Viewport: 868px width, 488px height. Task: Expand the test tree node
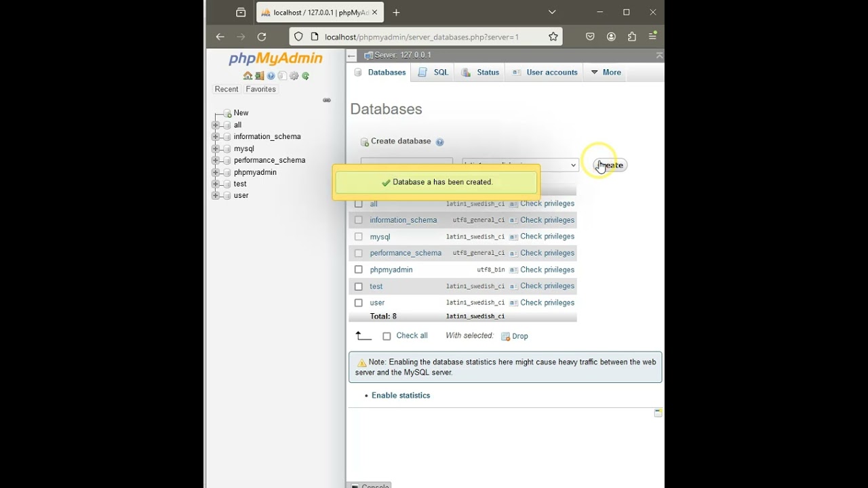(x=216, y=184)
